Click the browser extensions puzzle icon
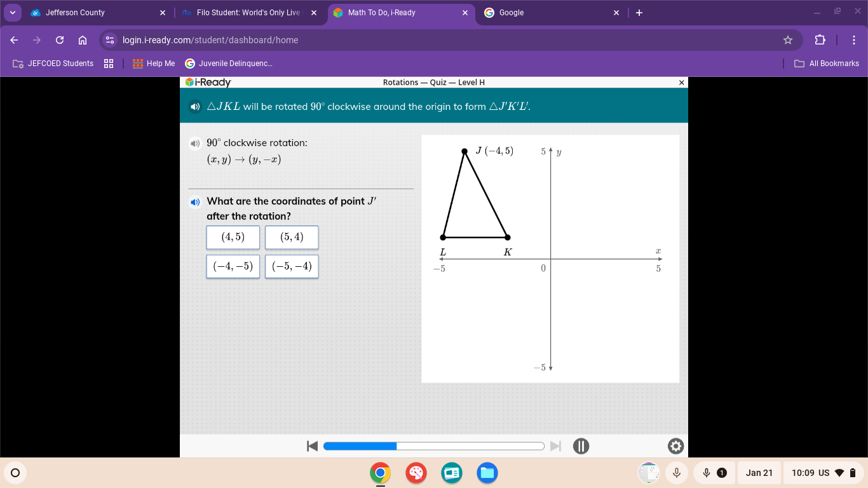The height and width of the screenshot is (488, 868). tap(820, 39)
